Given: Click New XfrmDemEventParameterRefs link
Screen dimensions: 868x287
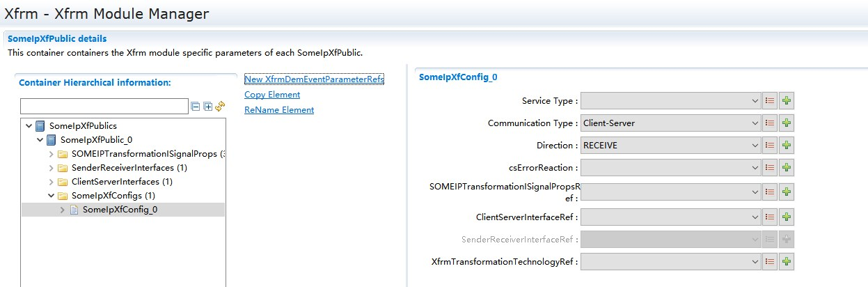Looking at the screenshot, I should coord(314,79).
